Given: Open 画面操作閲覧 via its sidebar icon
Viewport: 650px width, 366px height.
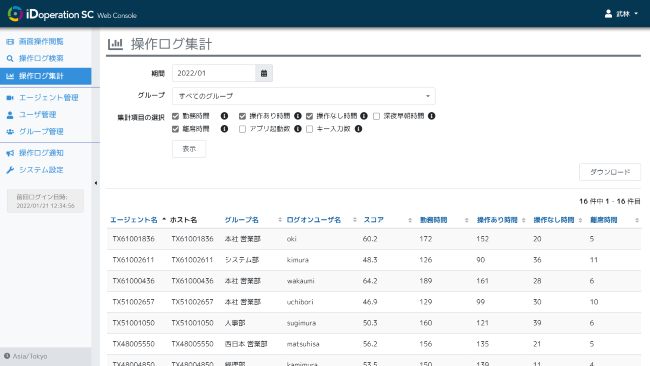Looking at the screenshot, I should point(10,41).
